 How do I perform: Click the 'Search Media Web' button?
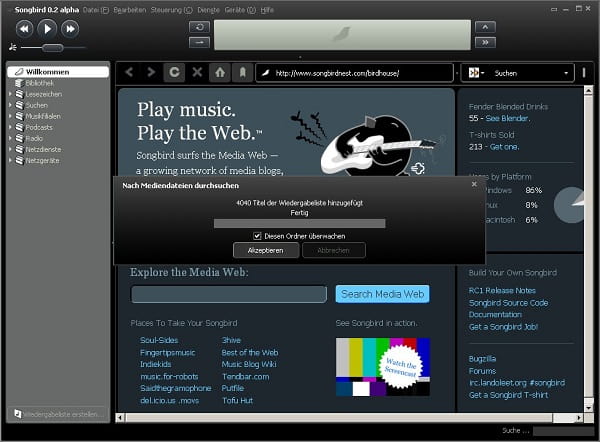383,294
